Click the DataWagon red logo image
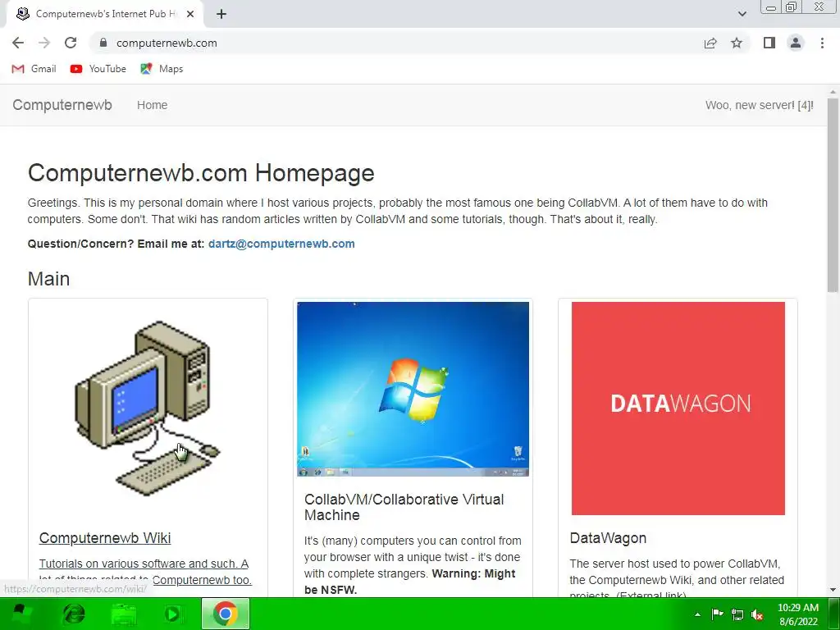The height and width of the screenshot is (630, 840). 678,409
